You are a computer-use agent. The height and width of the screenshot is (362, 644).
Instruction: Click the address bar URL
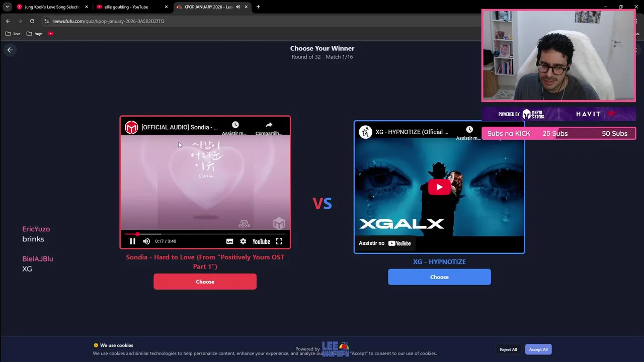109,21
